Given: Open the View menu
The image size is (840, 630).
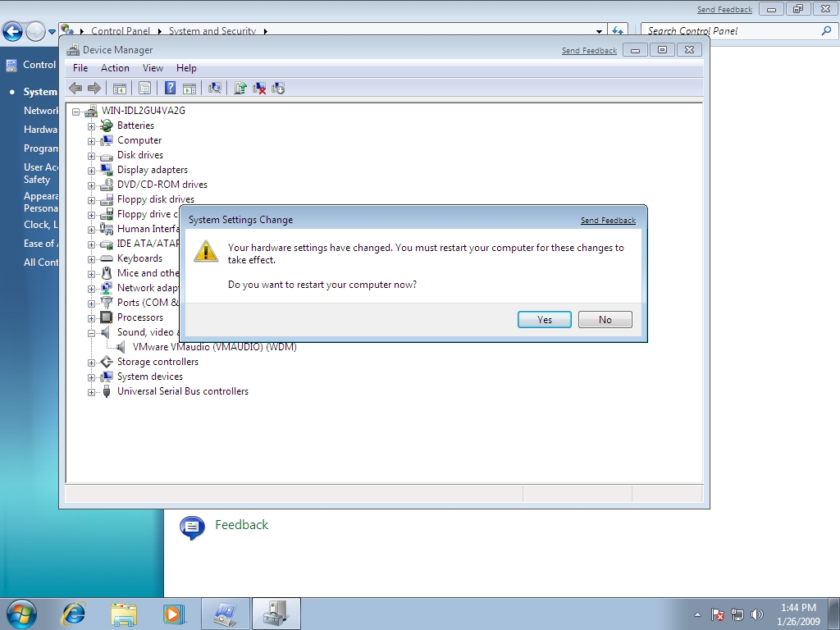Looking at the screenshot, I should 153,68.
